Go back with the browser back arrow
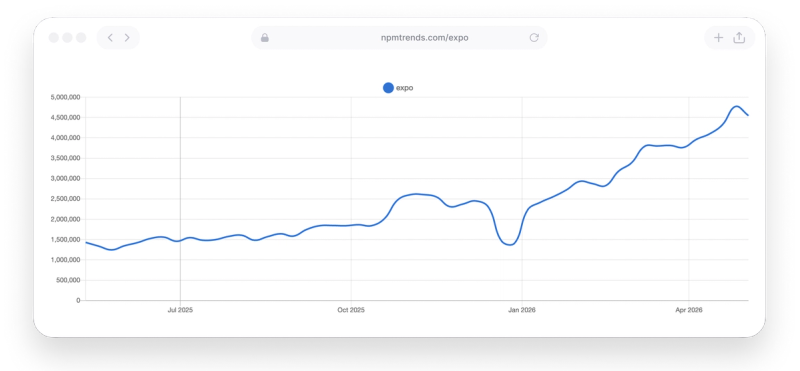The width and height of the screenshot is (800, 371). pyautogui.click(x=110, y=37)
